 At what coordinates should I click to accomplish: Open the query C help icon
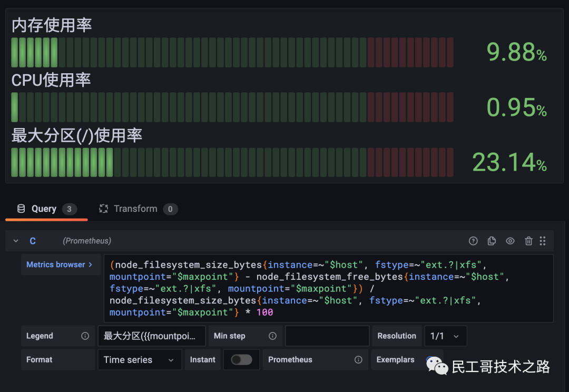point(473,241)
